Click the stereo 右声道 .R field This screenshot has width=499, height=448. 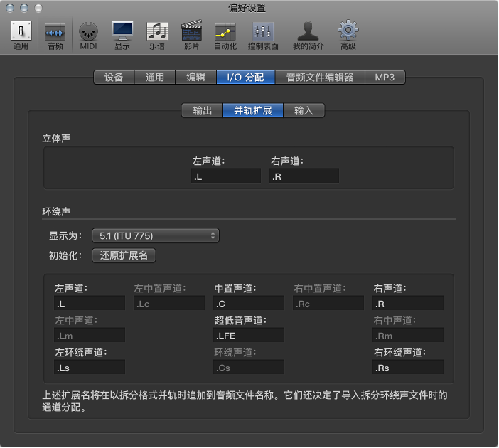tap(304, 176)
